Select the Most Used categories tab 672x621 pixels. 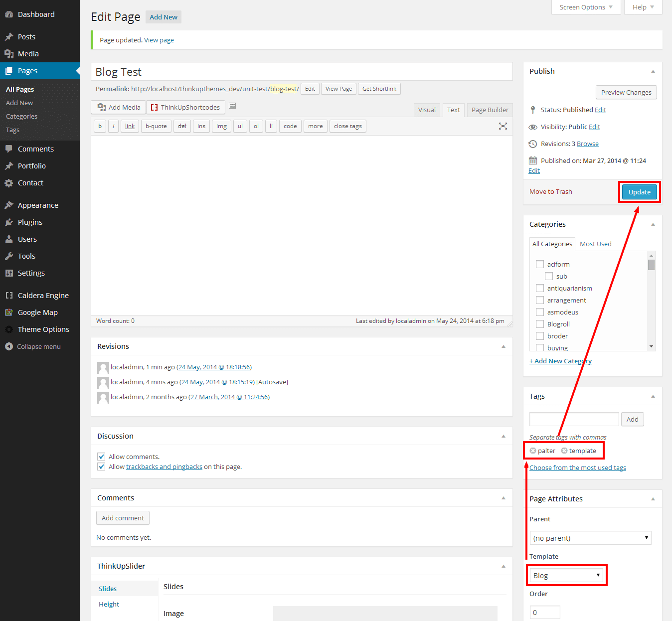pos(595,244)
